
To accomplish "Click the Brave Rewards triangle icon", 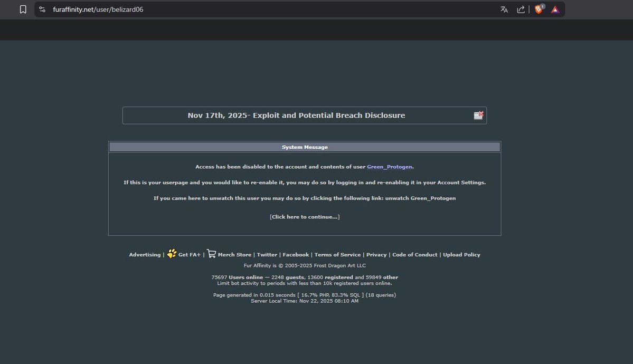I will (555, 9).
